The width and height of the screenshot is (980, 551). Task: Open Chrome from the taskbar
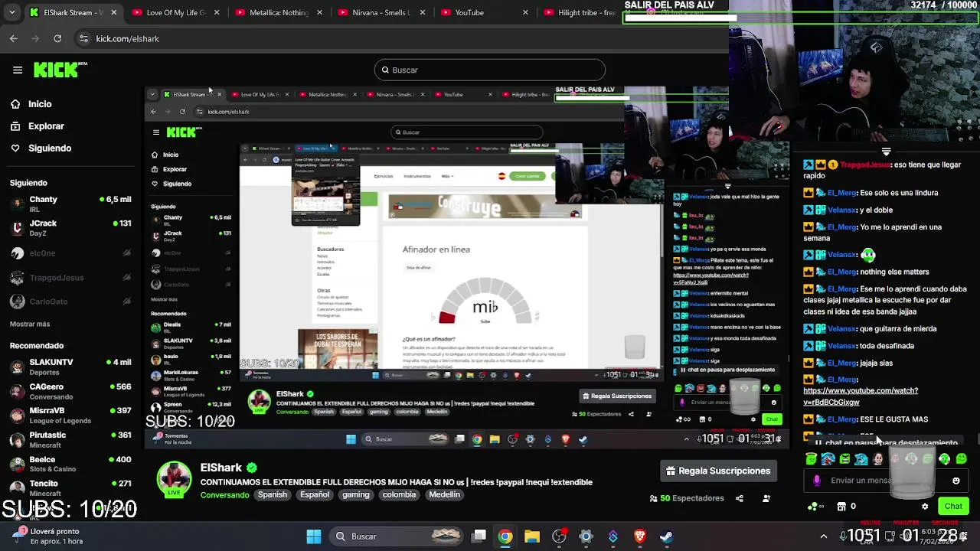coord(505,536)
